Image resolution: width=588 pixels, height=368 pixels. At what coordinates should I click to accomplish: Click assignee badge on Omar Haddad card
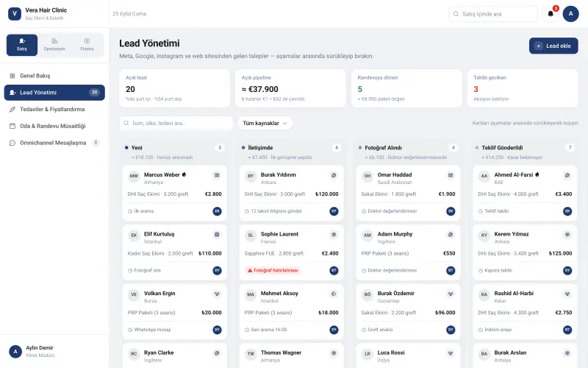pyautogui.click(x=451, y=211)
